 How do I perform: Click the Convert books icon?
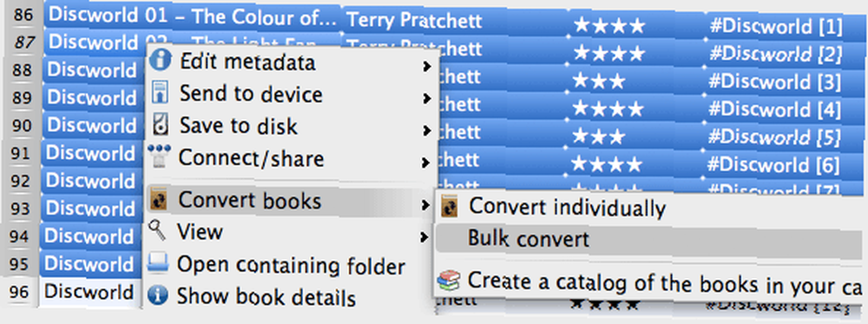[160, 199]
